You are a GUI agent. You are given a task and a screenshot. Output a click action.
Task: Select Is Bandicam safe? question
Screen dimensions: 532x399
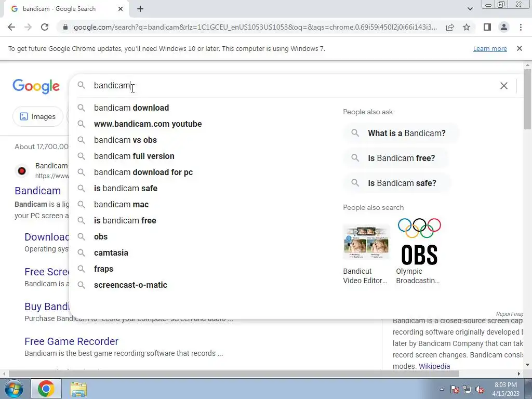tap(396, 183)
